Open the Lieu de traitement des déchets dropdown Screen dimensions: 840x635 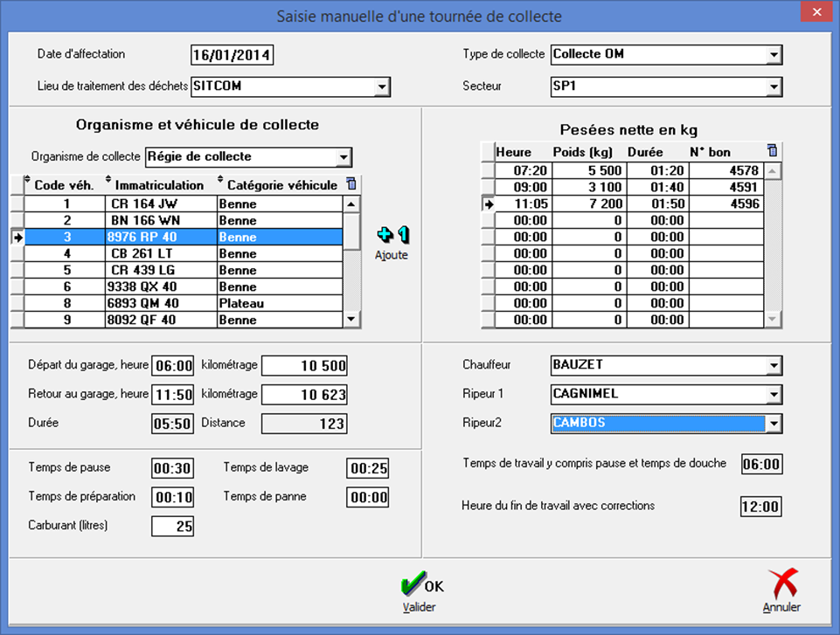pos(381,86)
